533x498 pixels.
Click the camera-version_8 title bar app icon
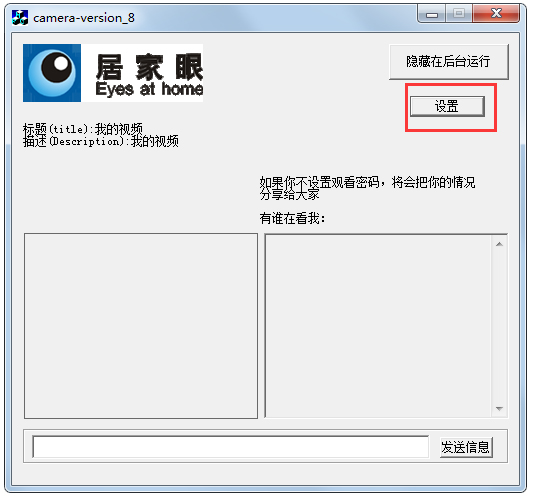[20, 17]
